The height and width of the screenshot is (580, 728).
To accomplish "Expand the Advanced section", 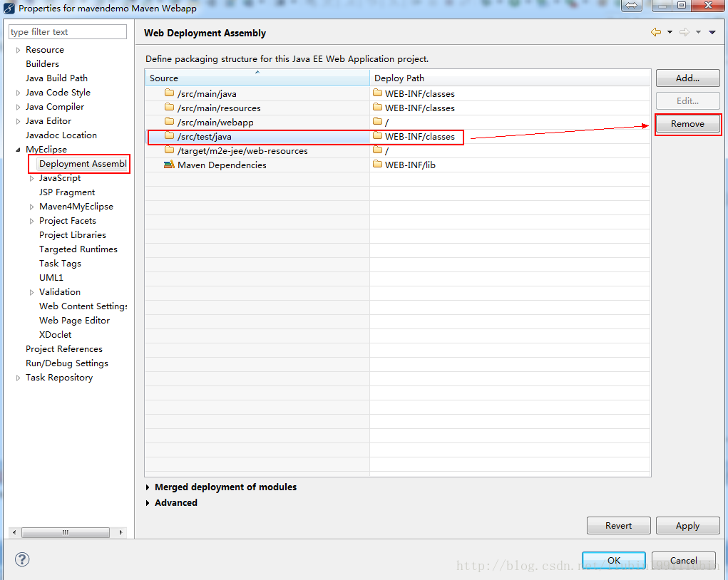I will [x=148, y=503].
